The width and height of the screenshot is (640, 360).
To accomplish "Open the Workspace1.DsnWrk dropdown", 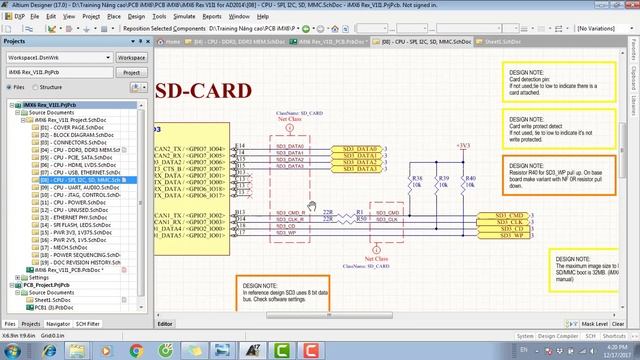I will [108, 58].
